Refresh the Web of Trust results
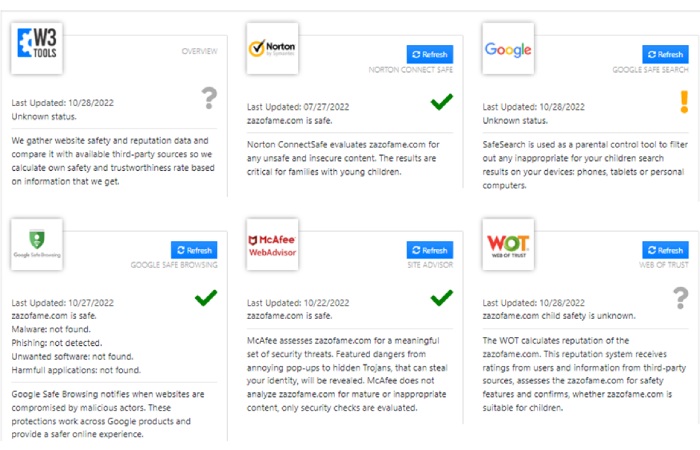This screenshot has height=450, width=700. (665, 250)
